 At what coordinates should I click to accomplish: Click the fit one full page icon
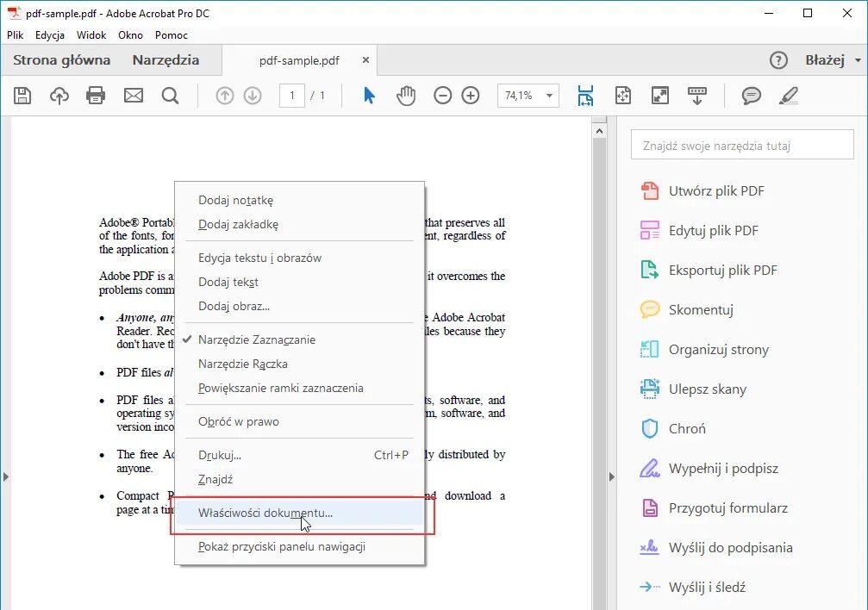(623, 96)
